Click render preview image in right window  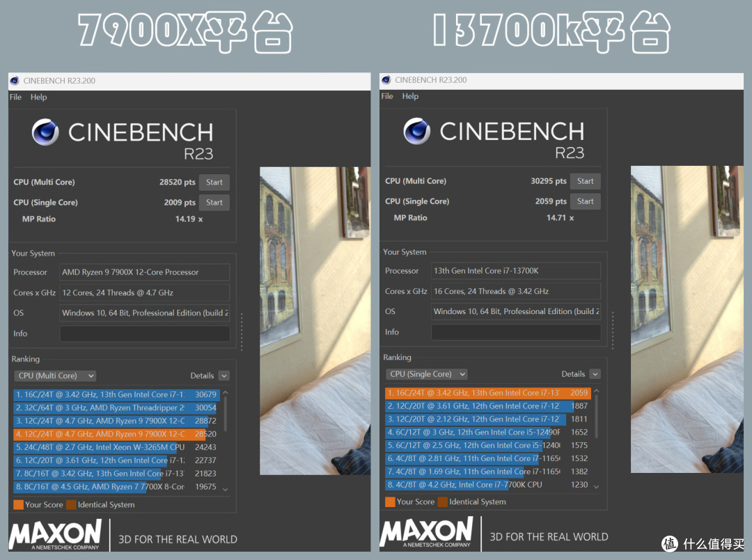pyautogui.click(x=687, y=319)
